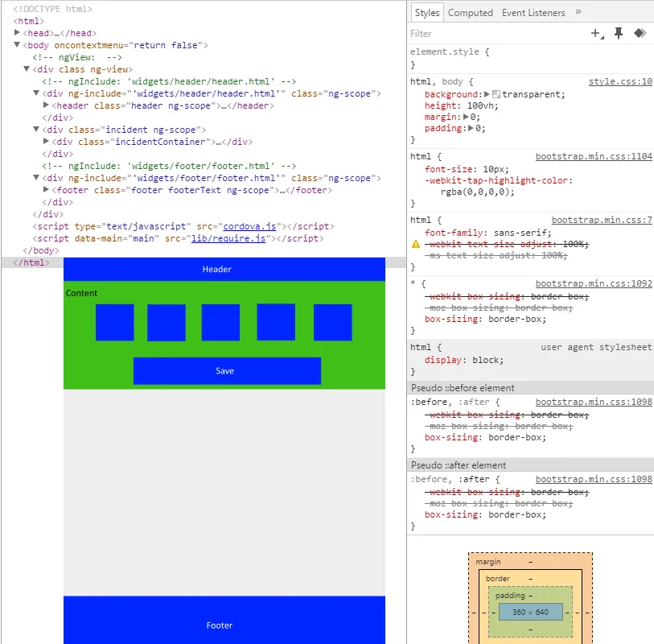Click the element.style rule selector

tap(445, 52)
